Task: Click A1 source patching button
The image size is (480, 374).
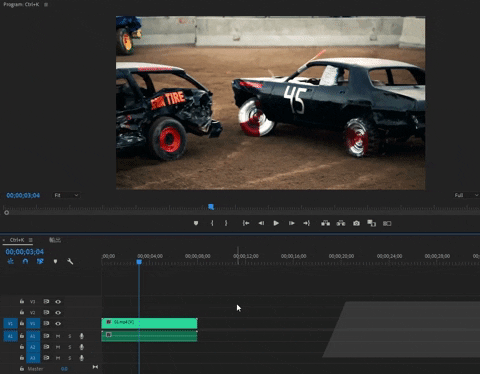Action: coord(10,336)
